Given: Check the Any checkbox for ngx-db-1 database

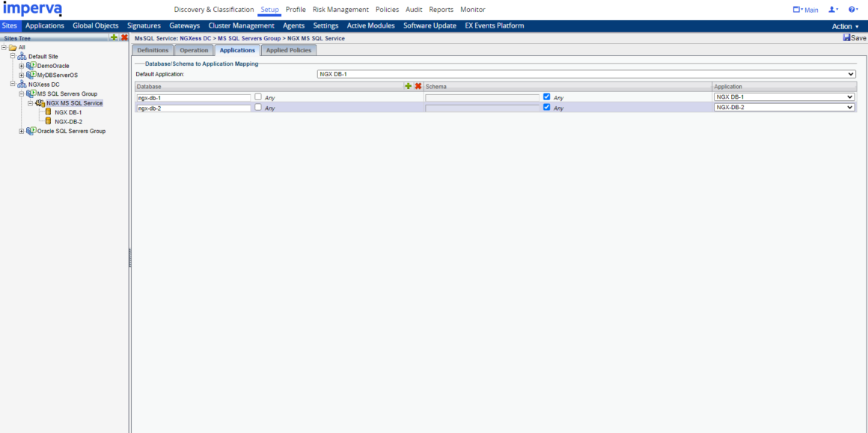Looking at the screenshot, I should pyautogui.click(x=257, y=96).
